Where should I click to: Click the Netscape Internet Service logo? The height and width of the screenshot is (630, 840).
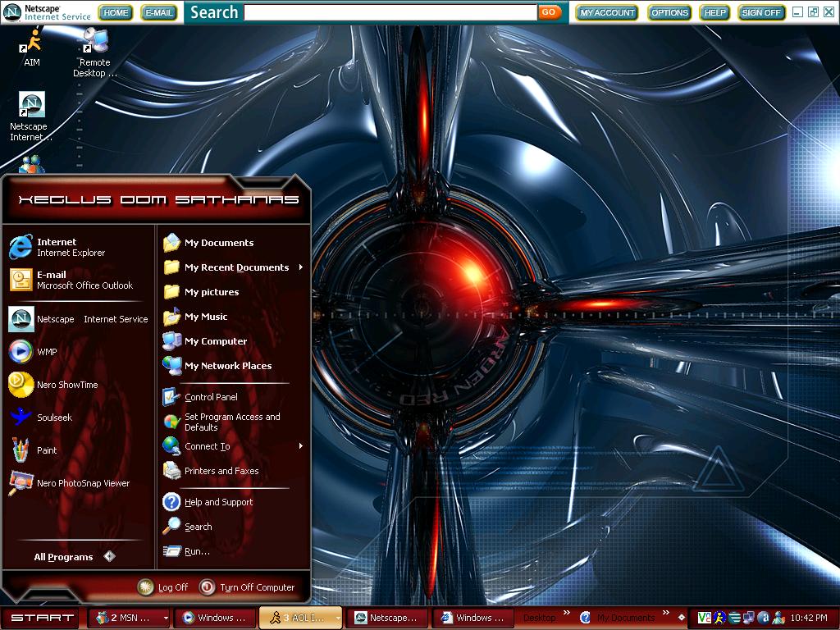47,11
